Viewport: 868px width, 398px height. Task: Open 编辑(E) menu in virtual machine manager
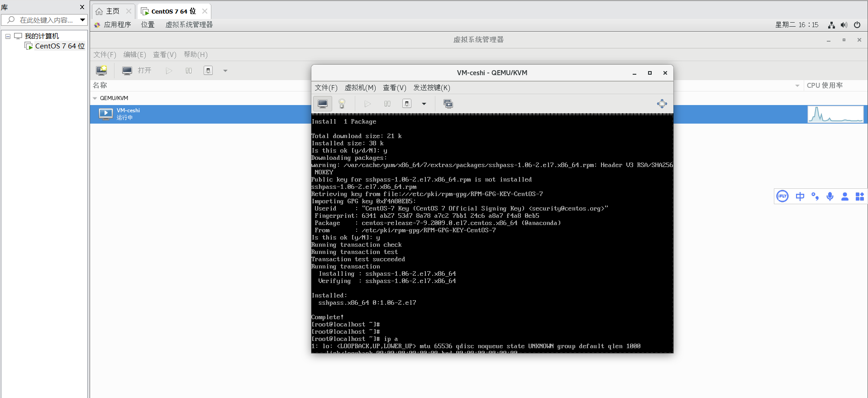(135, 55)
